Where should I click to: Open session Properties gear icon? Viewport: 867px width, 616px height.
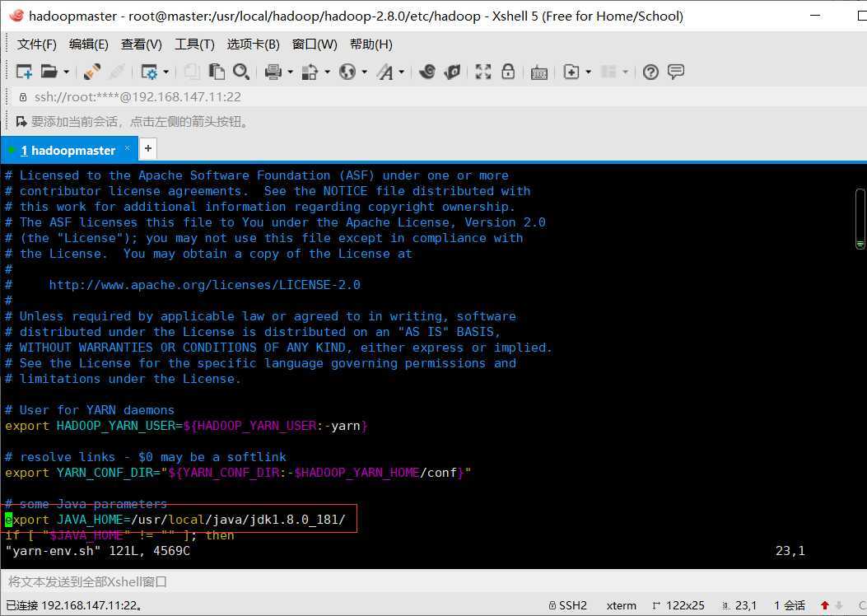coord(149,72)
